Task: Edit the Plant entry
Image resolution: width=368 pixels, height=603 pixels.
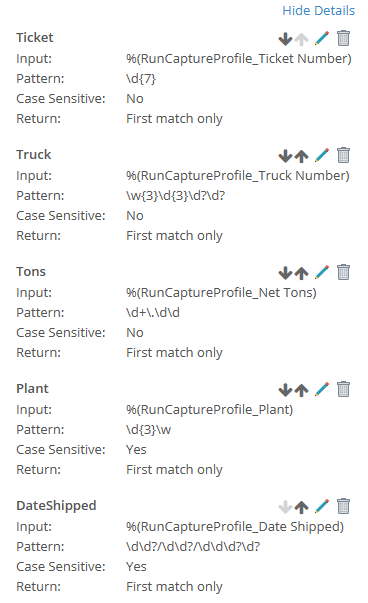Action: (322, 389)
